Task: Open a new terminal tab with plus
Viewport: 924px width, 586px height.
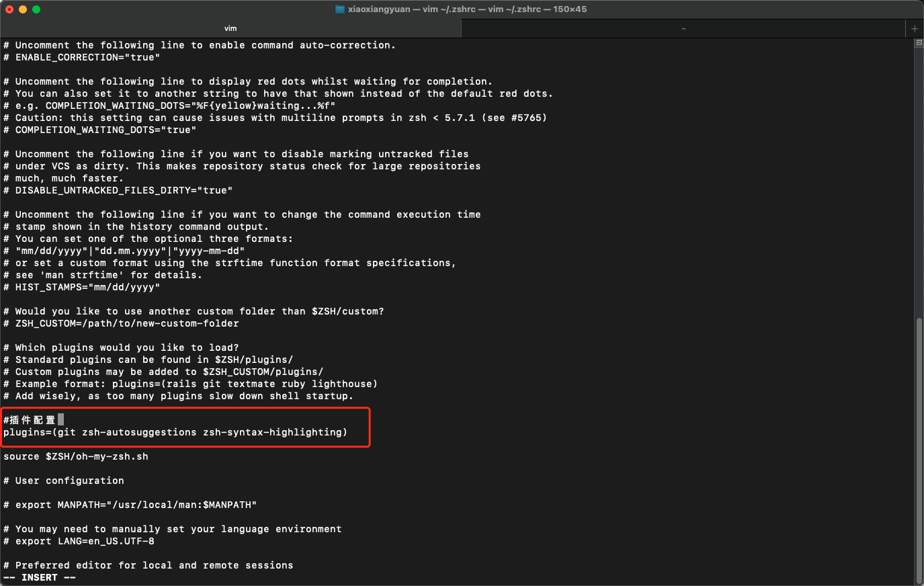Action: pyautogui.click(x=915, y=28)
